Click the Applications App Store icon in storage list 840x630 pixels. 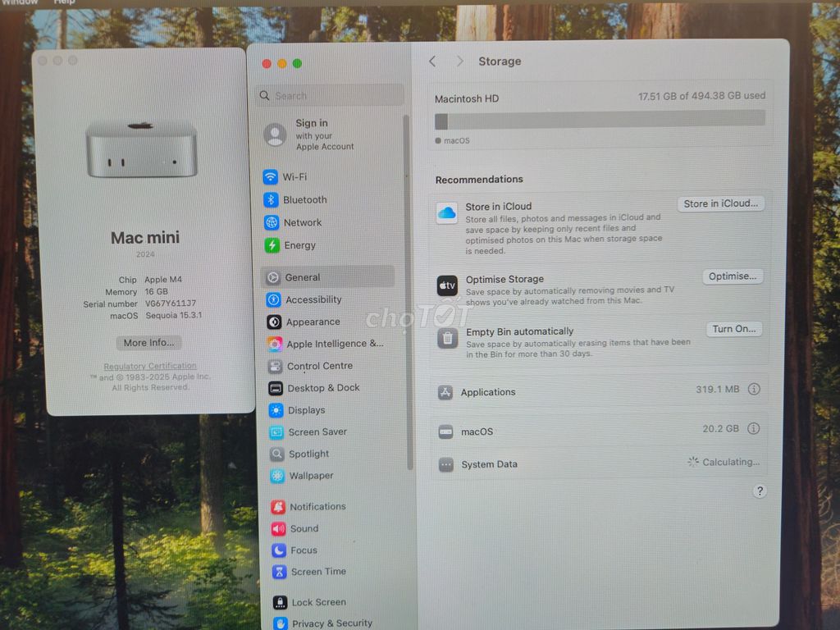click(x=445, y=392)
